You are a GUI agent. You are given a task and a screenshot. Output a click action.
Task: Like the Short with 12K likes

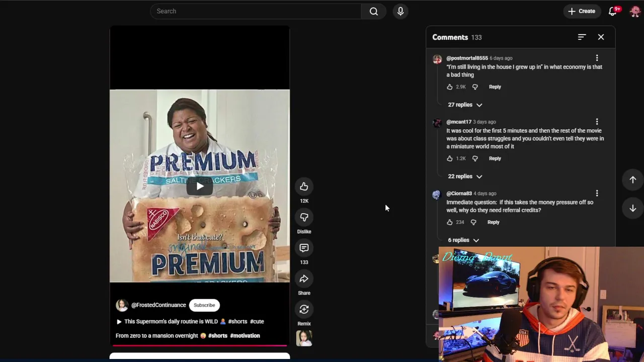(304, 187)
